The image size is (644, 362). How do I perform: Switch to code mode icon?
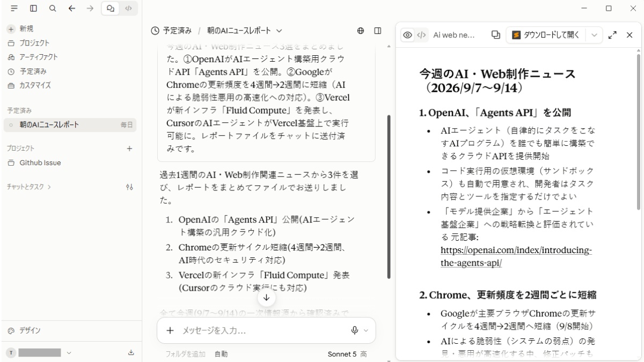pyautogui.click(x=128, y=8)
